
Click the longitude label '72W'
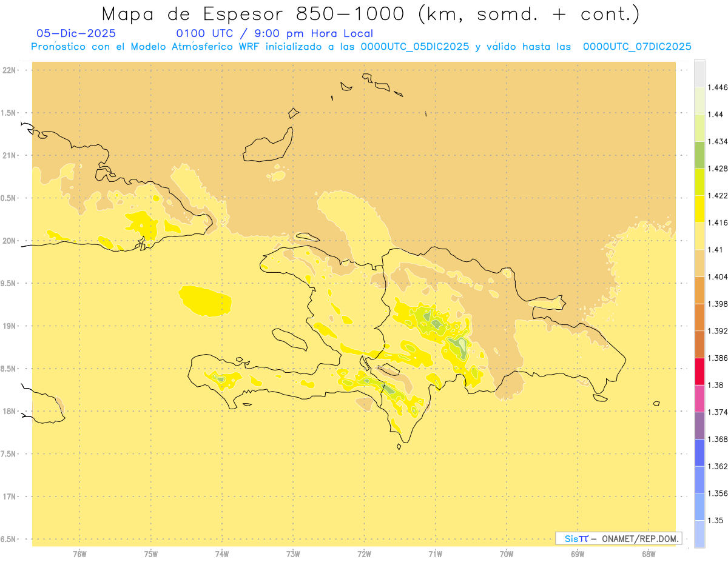(x=364, y=554)
